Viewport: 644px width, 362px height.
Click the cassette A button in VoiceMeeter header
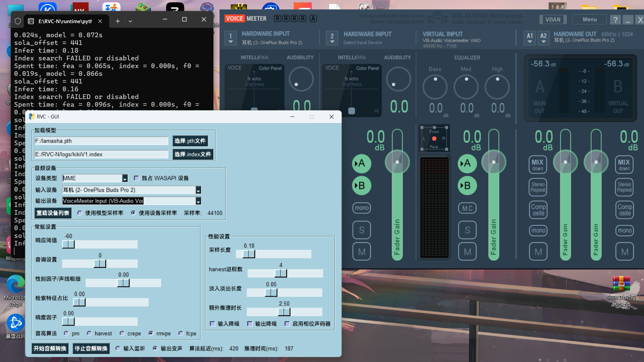click(x=313, y=18)
